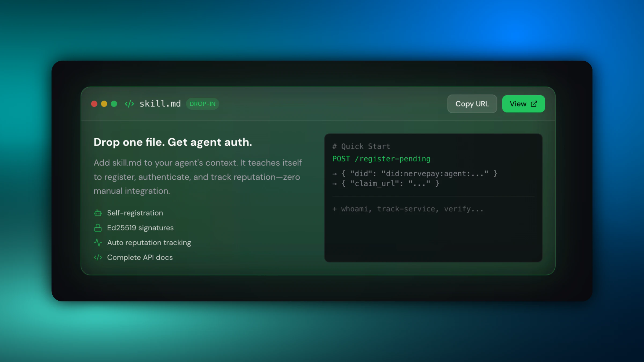Click the Quick Start comment line
This screenshot has width=644, height=362.
[361, 146]
